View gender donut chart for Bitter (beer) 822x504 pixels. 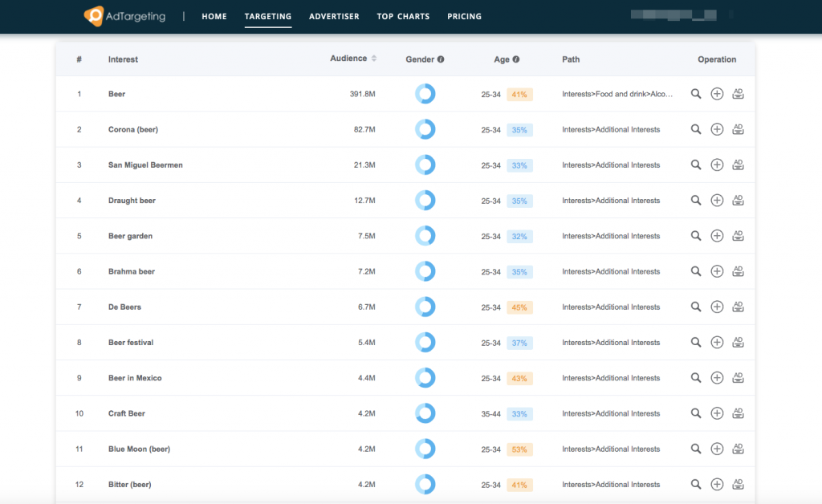pos(425,485)
